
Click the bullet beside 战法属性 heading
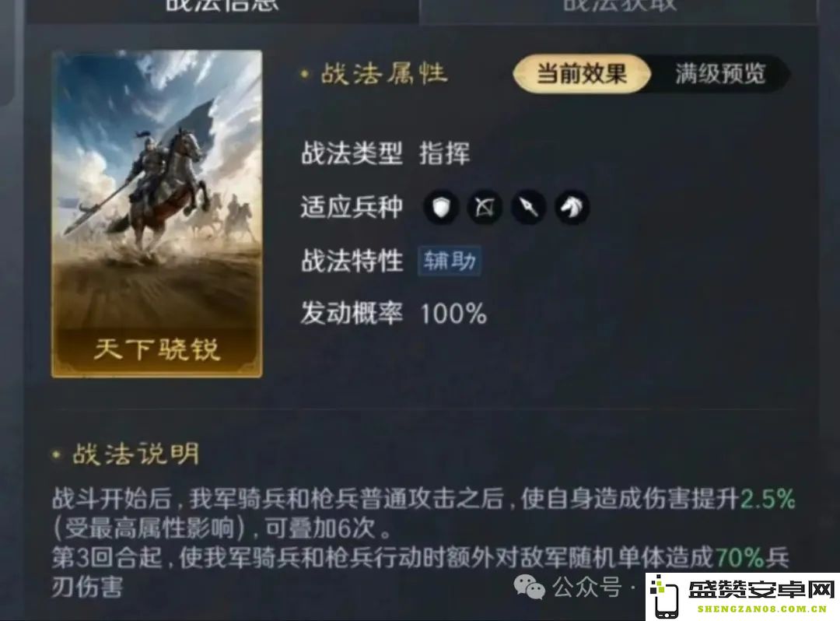pos(305,74)
